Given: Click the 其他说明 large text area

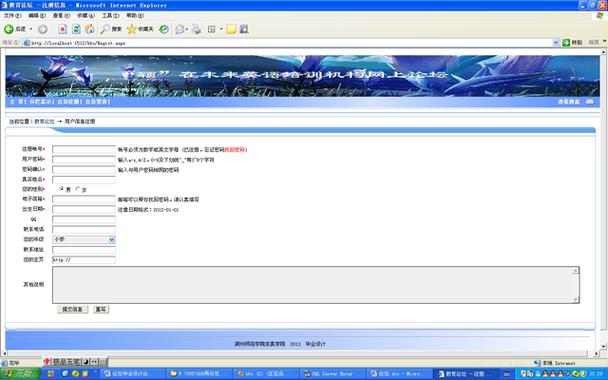Looking at the screenshot, I should tap(316, 285).
